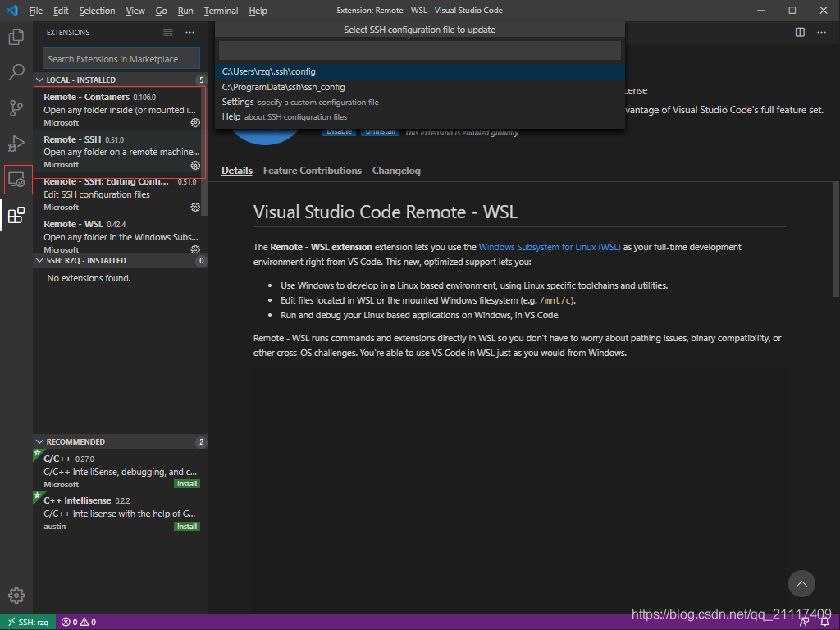The width and height of the screenshot is (840, 630).
Task: Open the Source Control view
Action: click(16, 107)
